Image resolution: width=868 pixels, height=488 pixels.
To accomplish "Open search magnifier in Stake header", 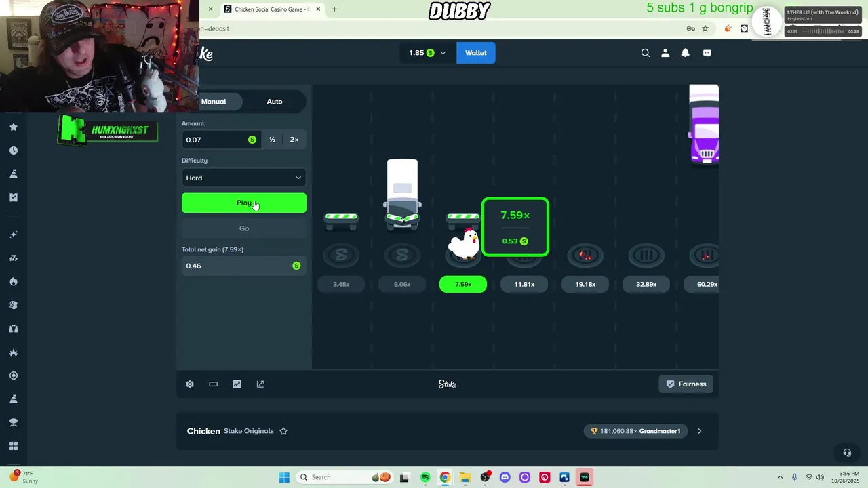I will click(x=646, y=53).
